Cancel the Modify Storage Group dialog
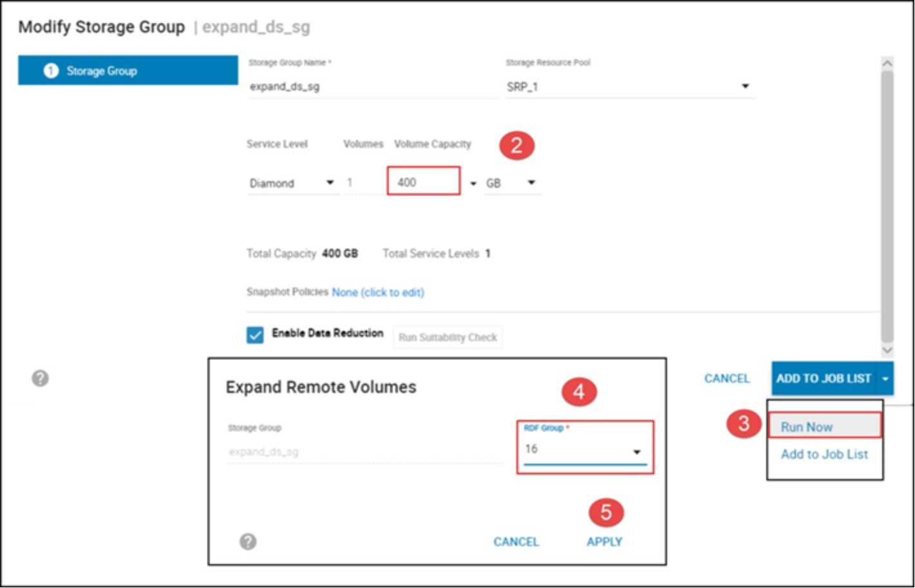Viewport: 915px width, 588px height. pyautogui.click(x=727, y=379)
